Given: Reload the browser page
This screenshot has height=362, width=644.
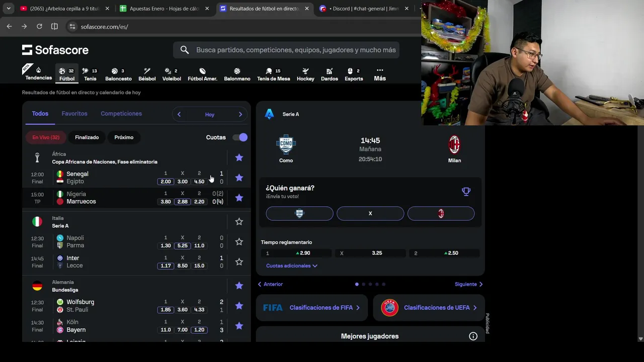Looking at the screenshot, I should 39,26.
